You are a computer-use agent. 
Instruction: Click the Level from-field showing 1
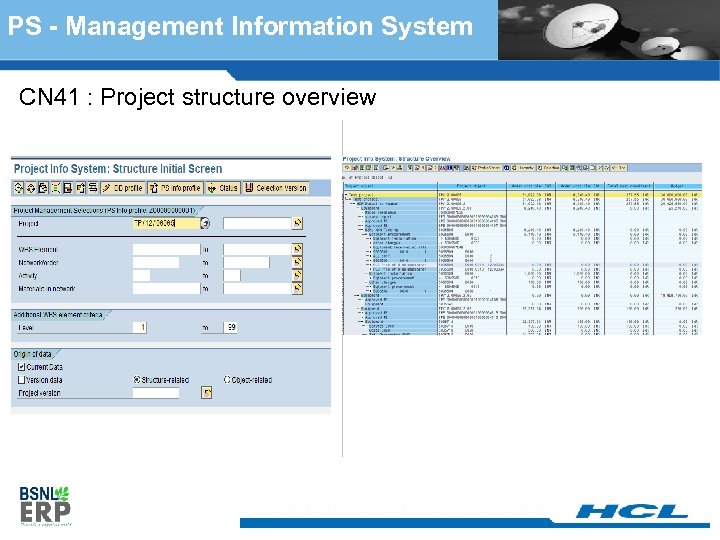pos(140,327)
